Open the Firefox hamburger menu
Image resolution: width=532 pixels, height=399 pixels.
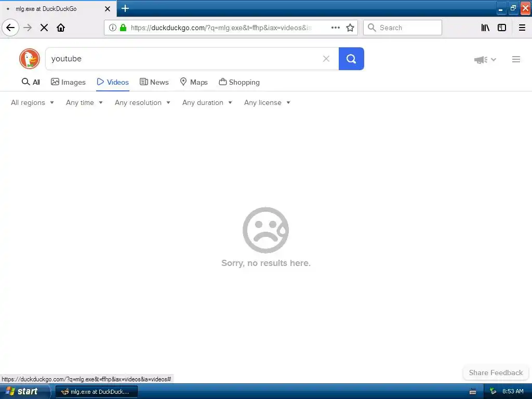click(x=522, y=28)
